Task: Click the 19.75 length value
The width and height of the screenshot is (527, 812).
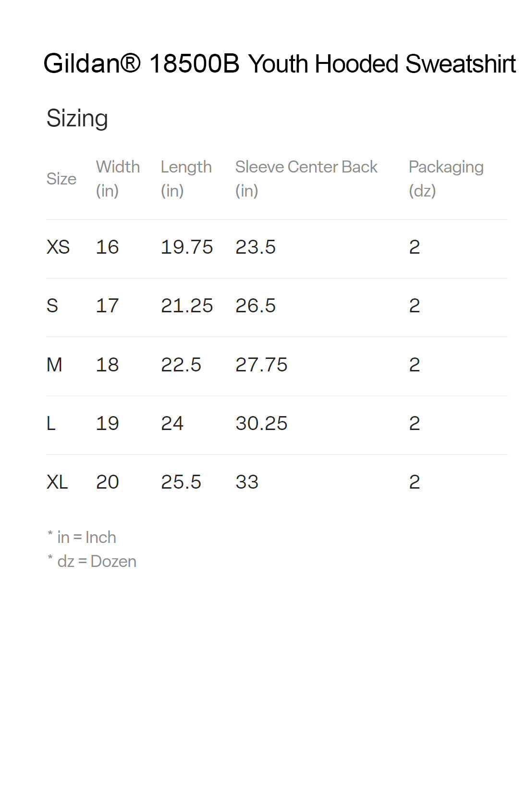Action: pyautogui.click(x=186, y=247)
